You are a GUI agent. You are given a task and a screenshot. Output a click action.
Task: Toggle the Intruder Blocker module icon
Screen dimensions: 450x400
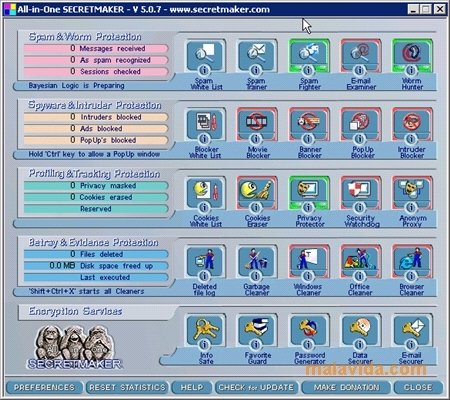pos(412,124)
